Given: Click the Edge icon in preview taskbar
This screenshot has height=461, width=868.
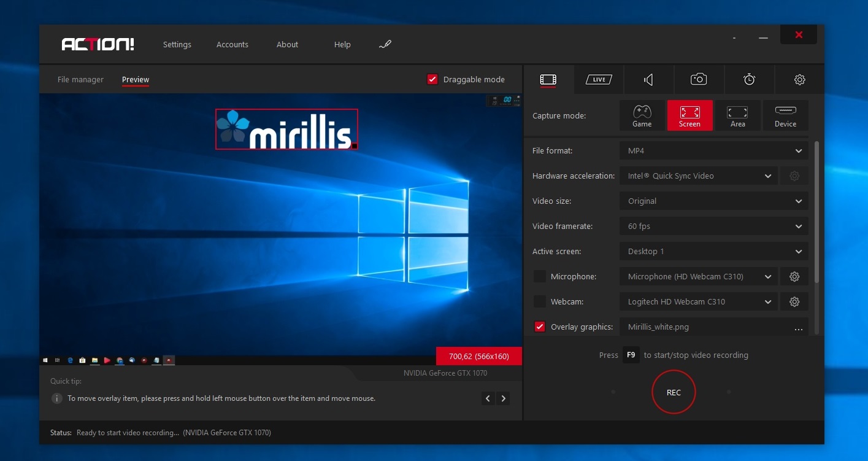Looking at the screenshot, I should [x=70, y=360].
